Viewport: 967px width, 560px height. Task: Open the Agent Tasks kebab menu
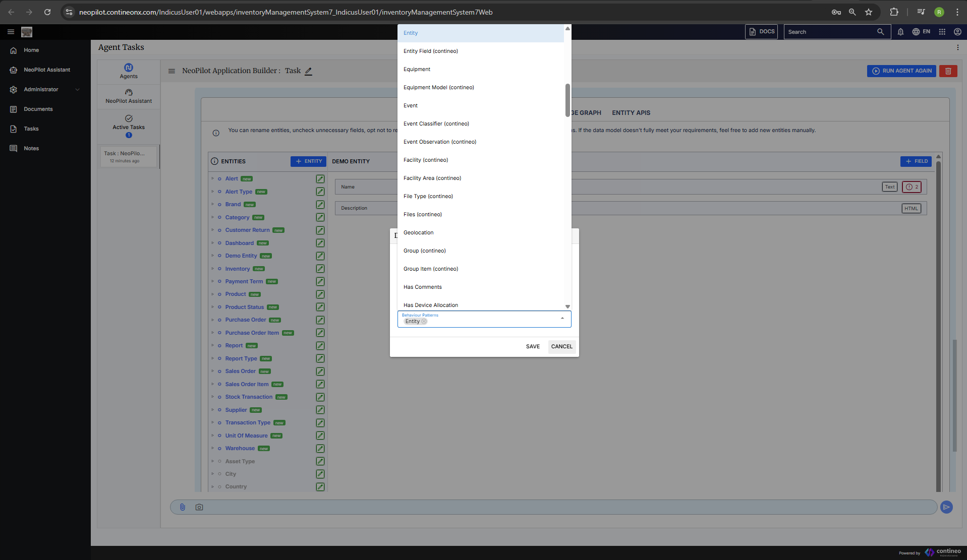958,47
